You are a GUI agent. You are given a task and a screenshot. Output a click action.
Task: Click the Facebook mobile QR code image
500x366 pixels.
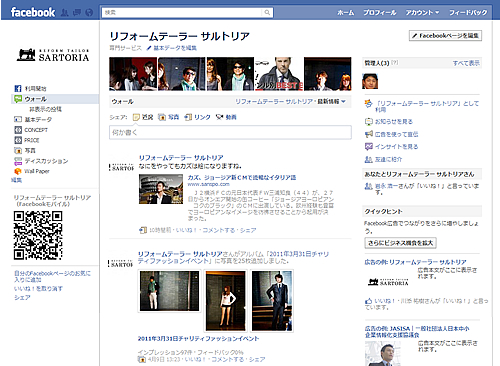pyautogui.click(x=38, y=236)
